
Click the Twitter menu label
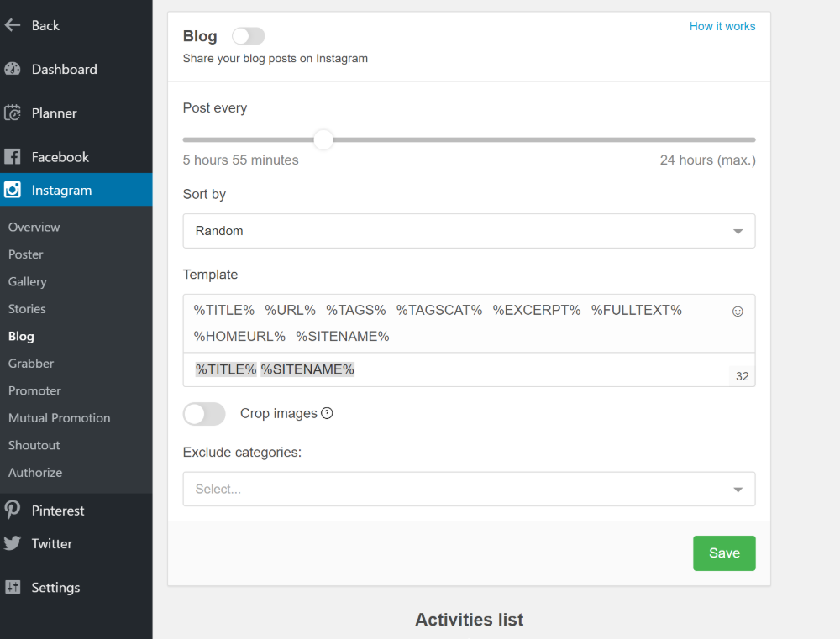point(52,543)
